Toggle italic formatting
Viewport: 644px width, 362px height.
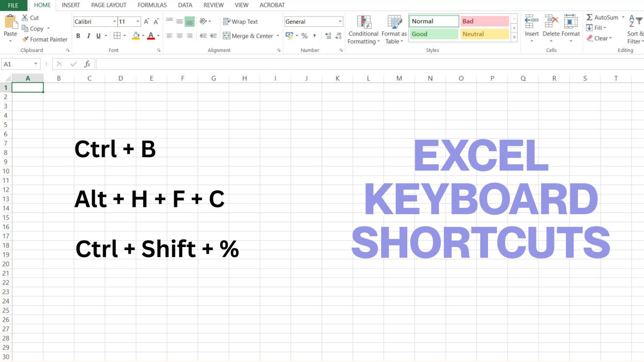click(x=88, y=36)
